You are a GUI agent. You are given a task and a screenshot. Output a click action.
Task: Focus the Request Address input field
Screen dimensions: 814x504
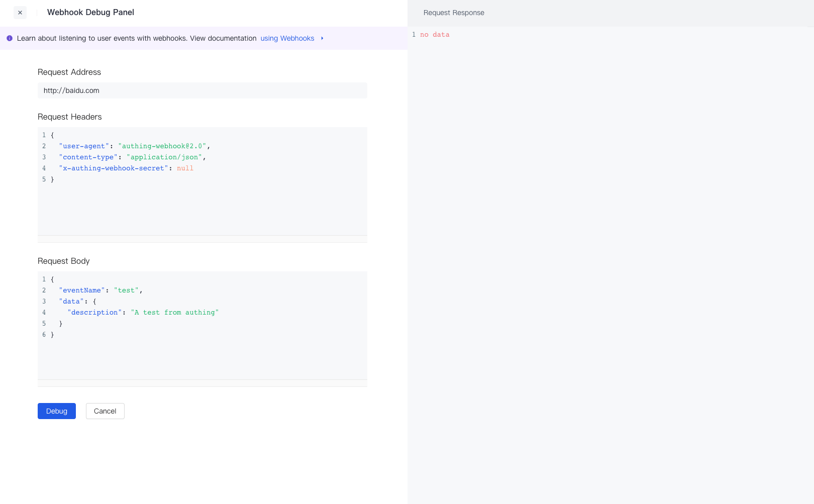click(x=202, y=90)
